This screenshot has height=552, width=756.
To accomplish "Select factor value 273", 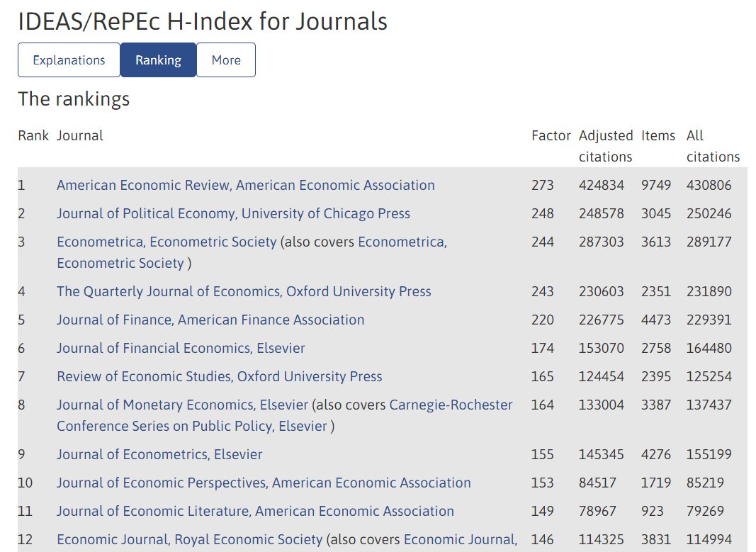I will tap(543, 185).
